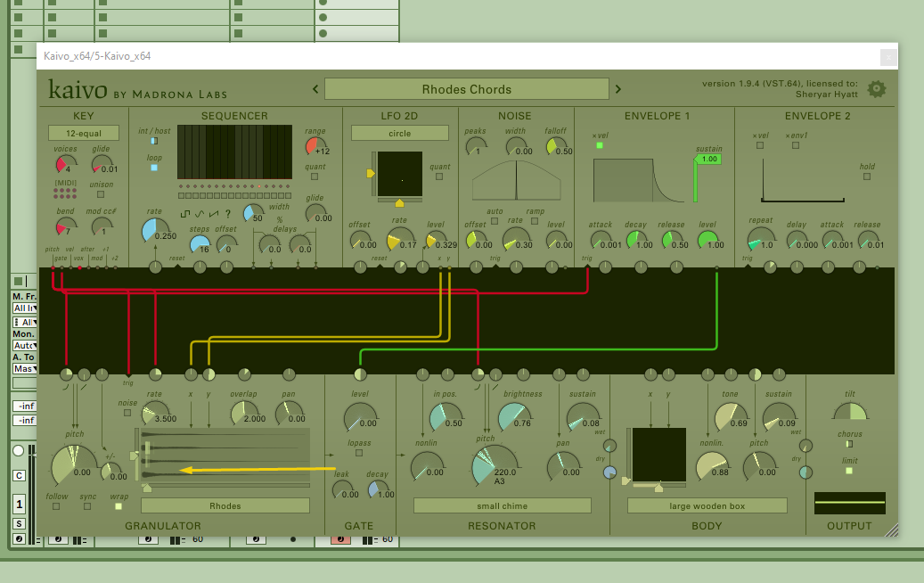Screen dimensions: 924x583
Task: Disable Envelope 1 ×vel toggle
Action: click(600, 145)
